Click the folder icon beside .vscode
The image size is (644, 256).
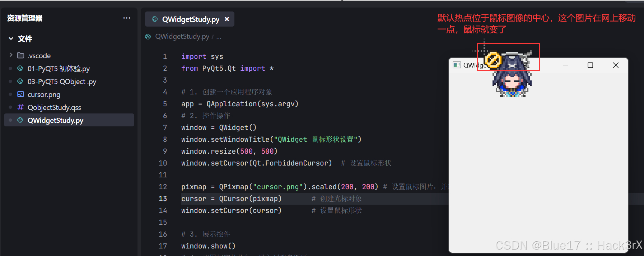[21, 55]
